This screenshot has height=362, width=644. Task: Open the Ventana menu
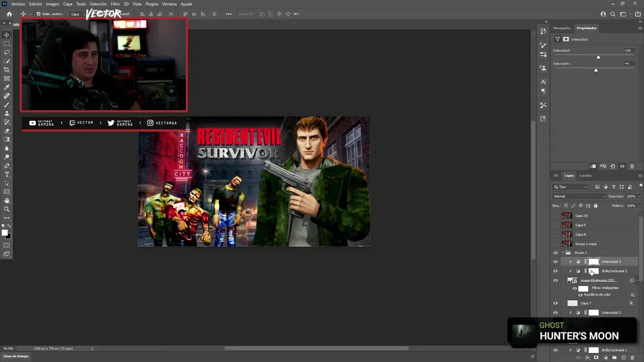pyautogui.click(x=170, y=4)
